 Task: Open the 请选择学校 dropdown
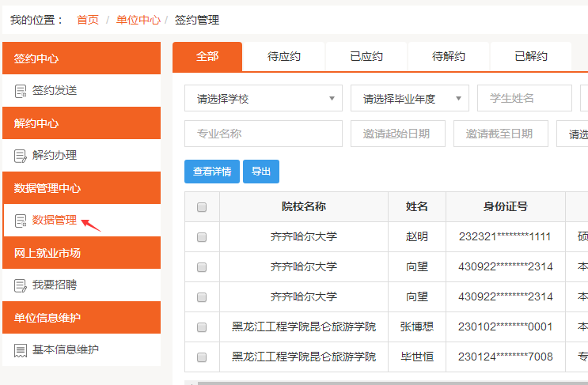click(263, 99)
